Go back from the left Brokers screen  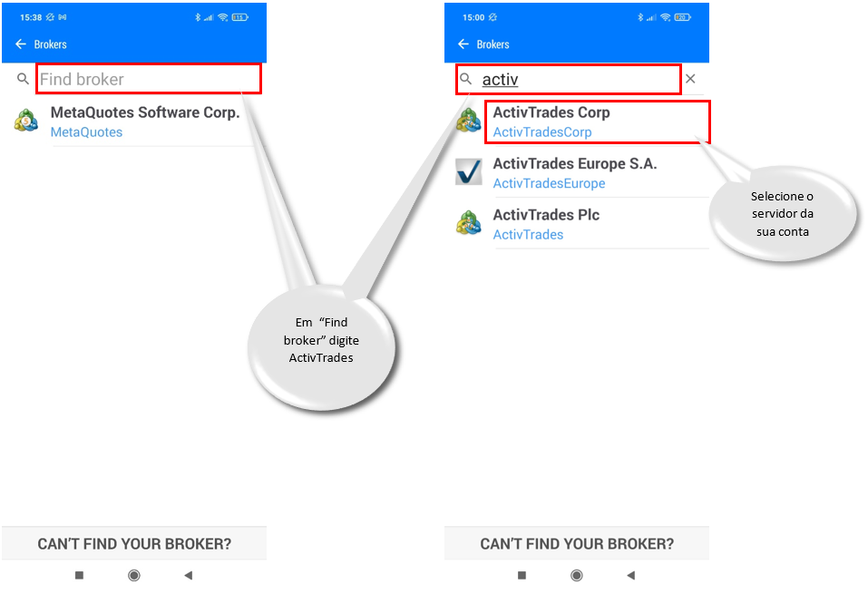tap(21, 44)
